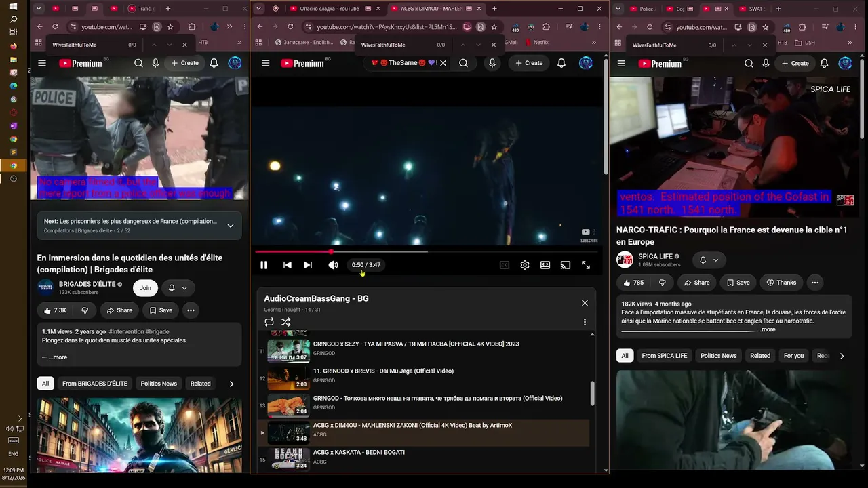
Task: Open the Netflix bookmark in the middle window
Action: click(535, 42)
